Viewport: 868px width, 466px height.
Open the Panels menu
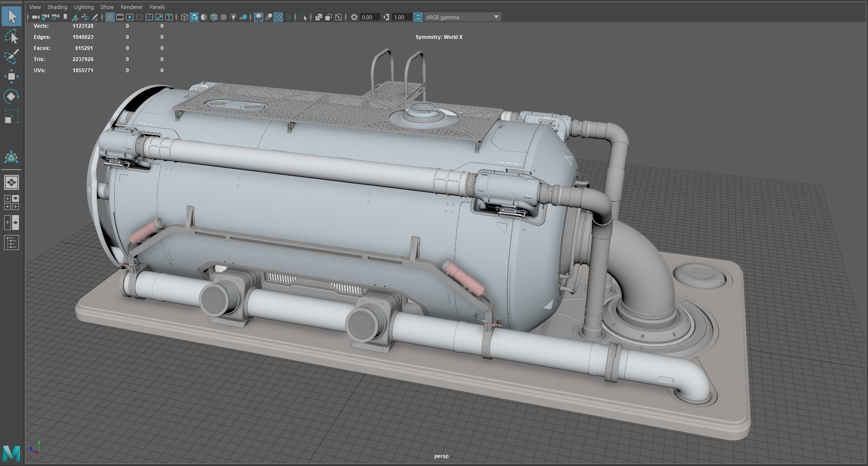pos(157,7)
